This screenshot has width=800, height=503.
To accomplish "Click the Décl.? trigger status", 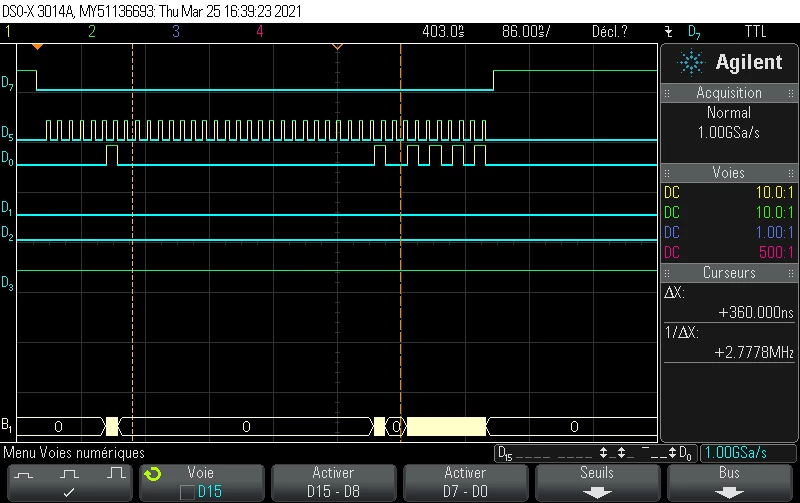I will [610, 32].
